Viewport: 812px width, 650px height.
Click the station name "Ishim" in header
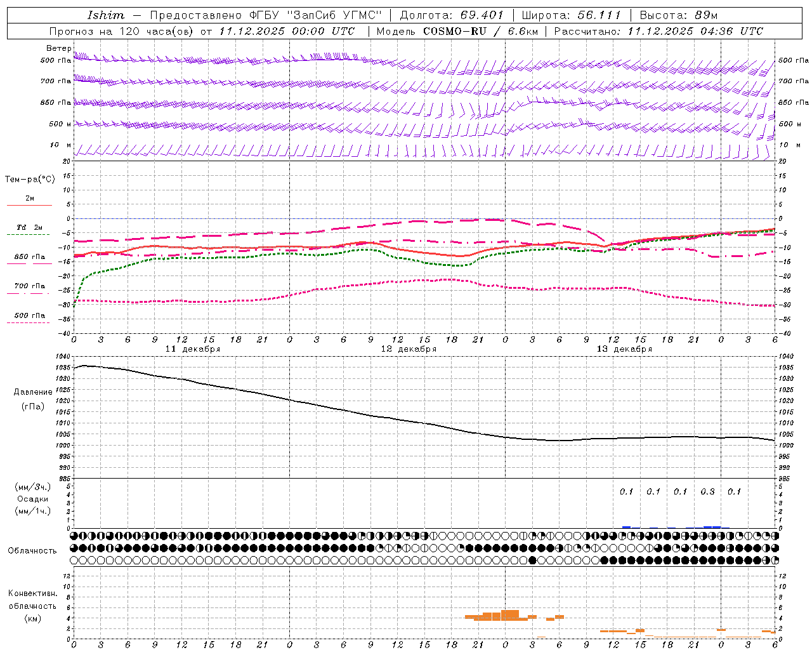point(106,15)
